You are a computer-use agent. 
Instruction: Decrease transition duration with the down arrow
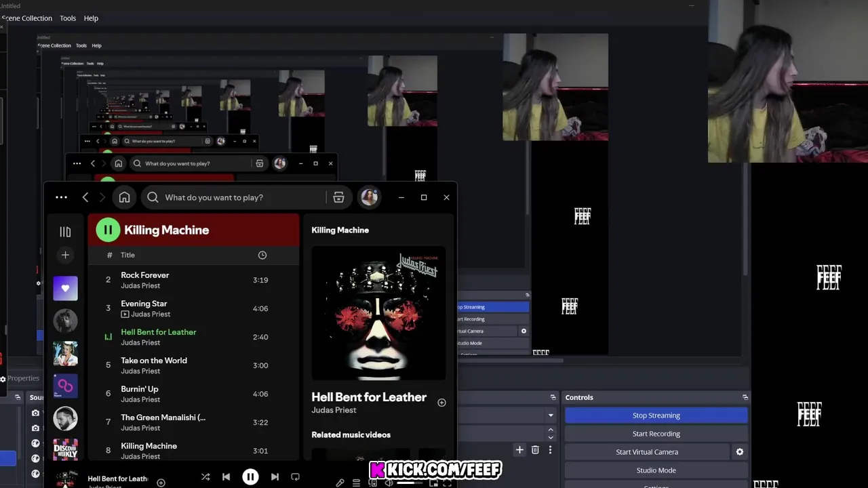pyautogui.click(x=551, y=438)
